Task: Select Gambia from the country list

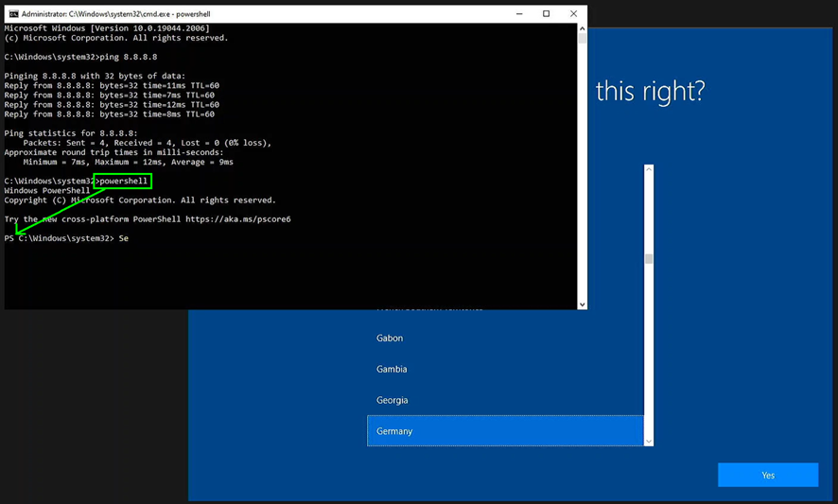Action: point(392,370)
